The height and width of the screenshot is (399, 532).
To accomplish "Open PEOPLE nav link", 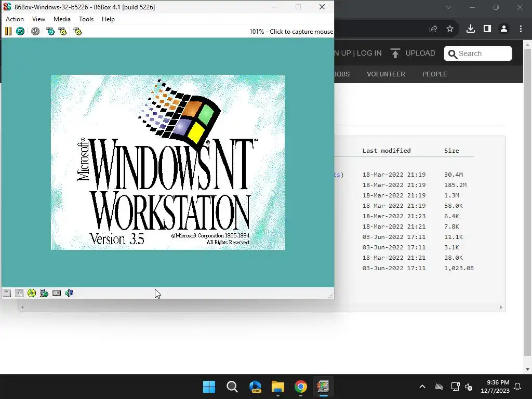I will [x=435, y=74].
